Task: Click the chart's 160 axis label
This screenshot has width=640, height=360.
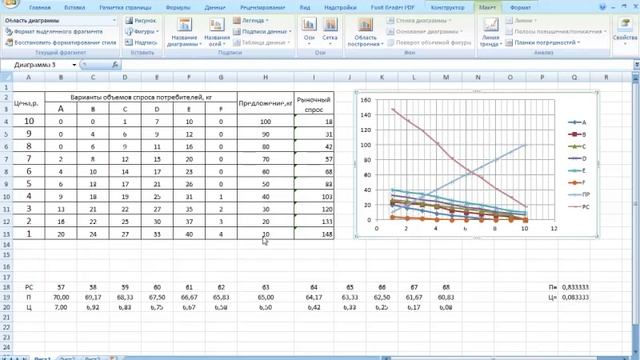Action: click(366, 100)
